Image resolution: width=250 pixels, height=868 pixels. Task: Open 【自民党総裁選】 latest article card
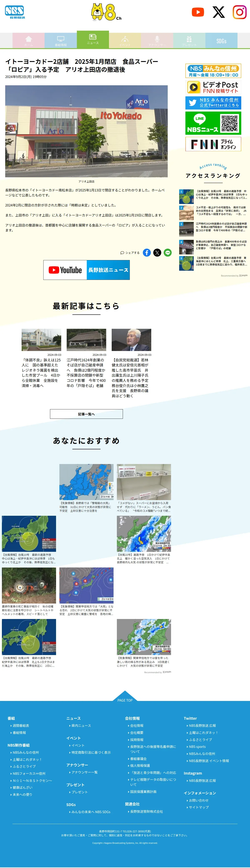(131, 363)
